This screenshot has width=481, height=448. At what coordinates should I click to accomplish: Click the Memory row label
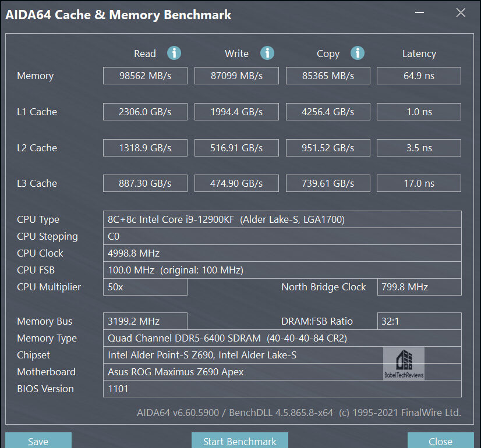[x=36, y=76]
